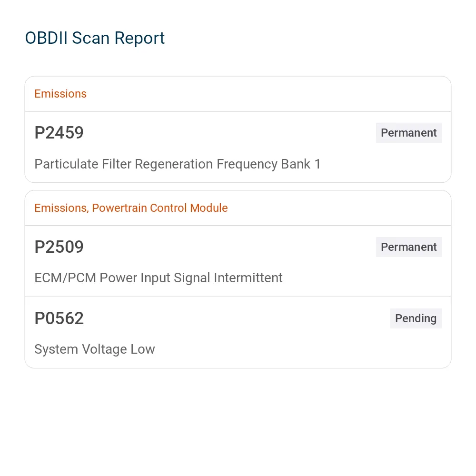
Task: Click the Permanent badge next to P2509
Action: [x=408, y=247]
